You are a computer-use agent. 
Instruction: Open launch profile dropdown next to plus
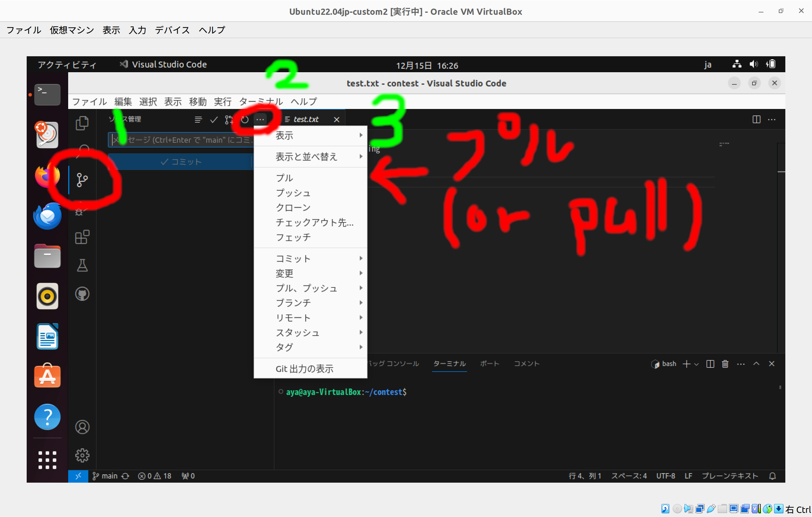pos(696,364)
